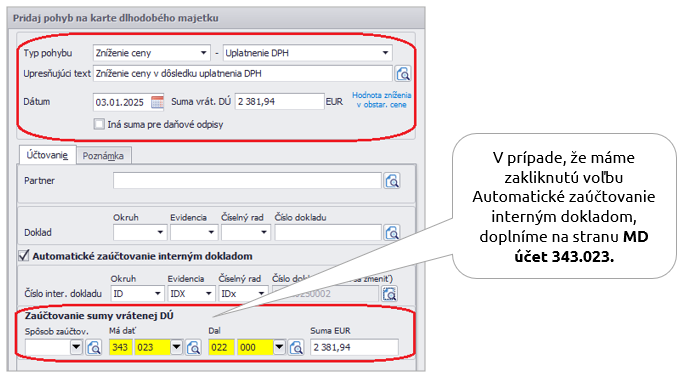The image size is (681, 375).
Task: Expand Spôsob zaúčtov. dropdown
Action: point(76,348)
